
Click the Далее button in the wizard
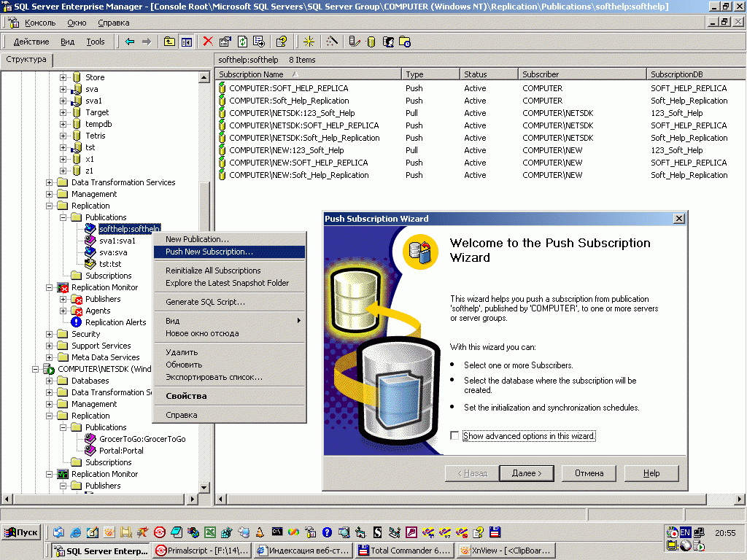(x=527, y=473)
